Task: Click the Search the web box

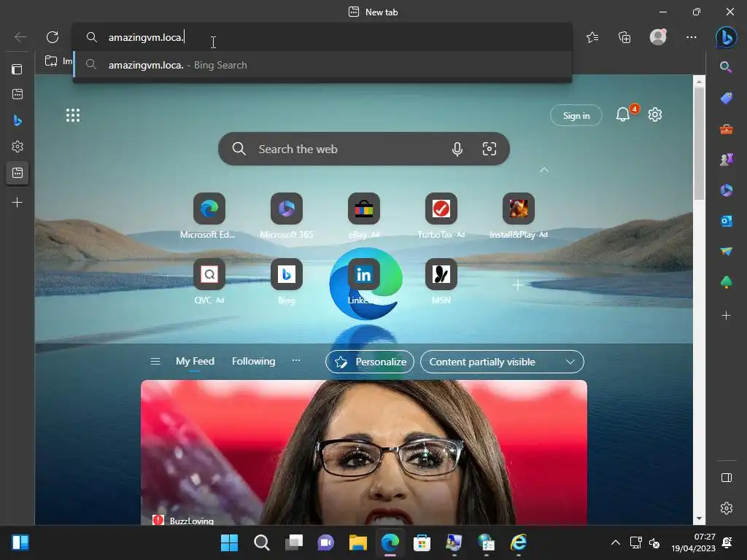Action: 363,149
